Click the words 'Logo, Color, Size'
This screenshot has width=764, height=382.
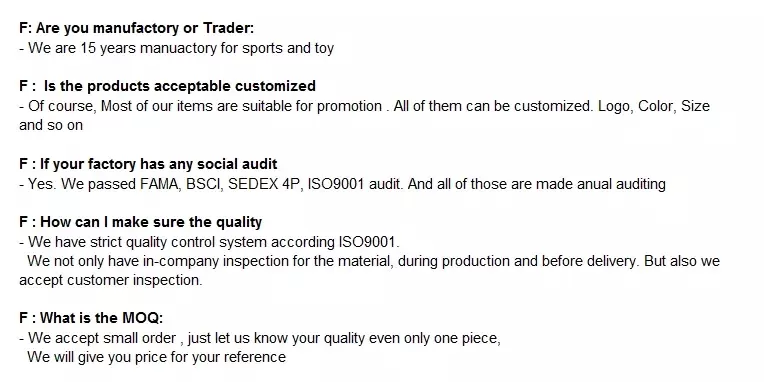pyautogui.click(x=654, y=106)
